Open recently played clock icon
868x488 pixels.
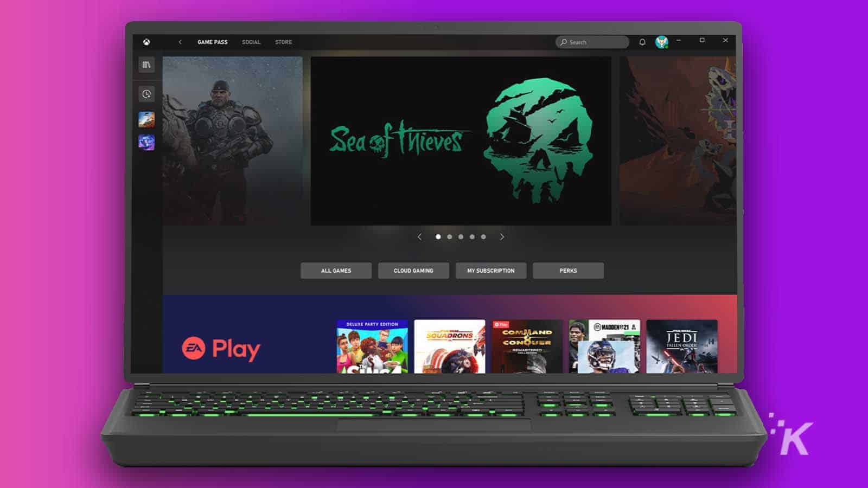tap(146, 94)
